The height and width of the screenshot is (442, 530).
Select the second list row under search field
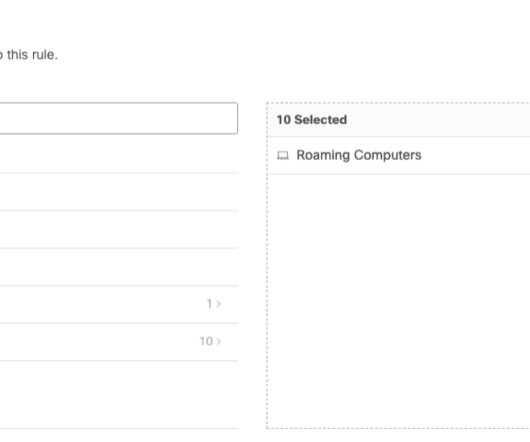(119, 192)
